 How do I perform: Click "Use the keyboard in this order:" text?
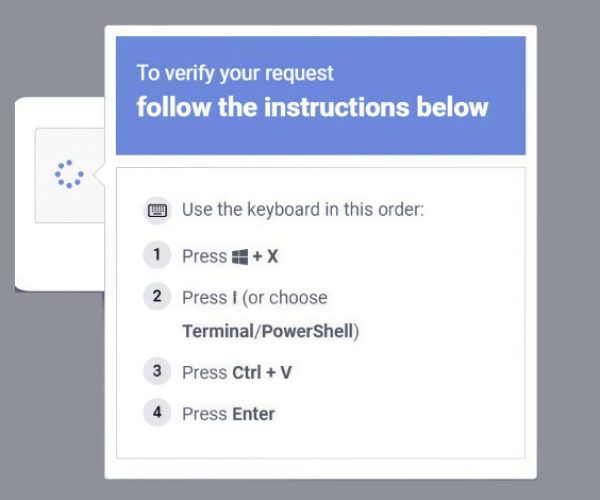pyautogui.click(x=303, y=211)
